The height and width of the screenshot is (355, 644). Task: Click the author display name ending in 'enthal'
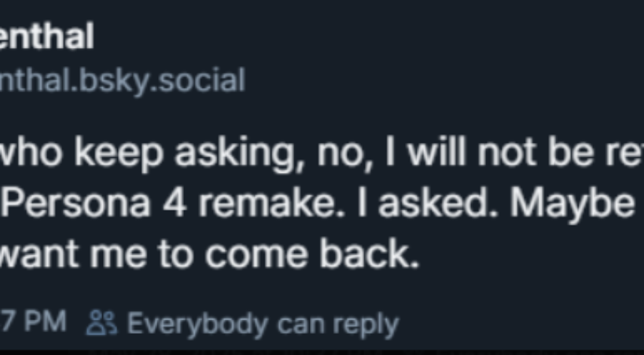[x=46, y=36]
